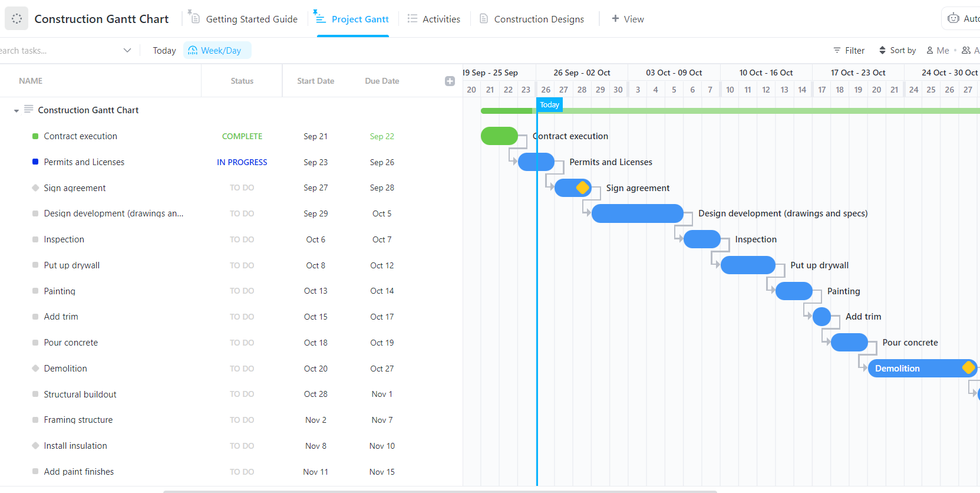Image resolution: width=980 pixels, height=493 pixels.
Task: Toggle the Inspection task status box
Action: [35, 239]
